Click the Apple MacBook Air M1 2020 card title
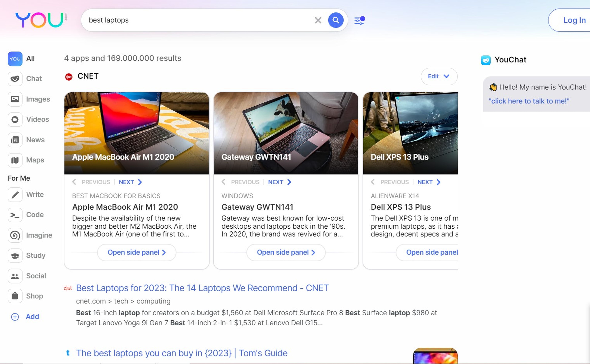Viewport: 590px width, 364px height. click(125, 207)
